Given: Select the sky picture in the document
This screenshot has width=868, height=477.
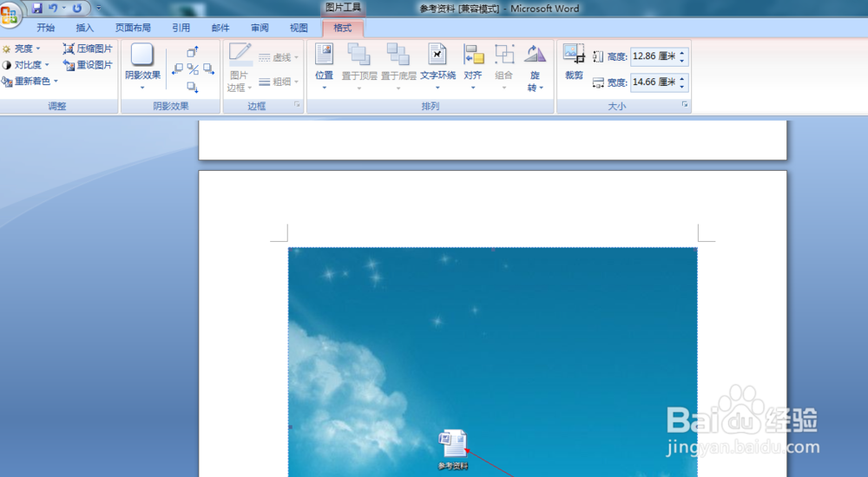Looking at the screenshot, I should point(493,362).
